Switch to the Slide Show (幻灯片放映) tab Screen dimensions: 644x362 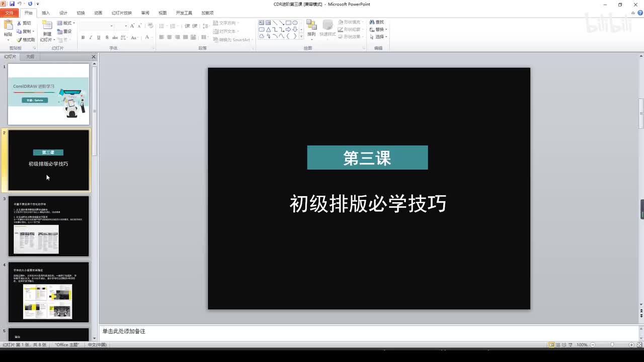122,13
